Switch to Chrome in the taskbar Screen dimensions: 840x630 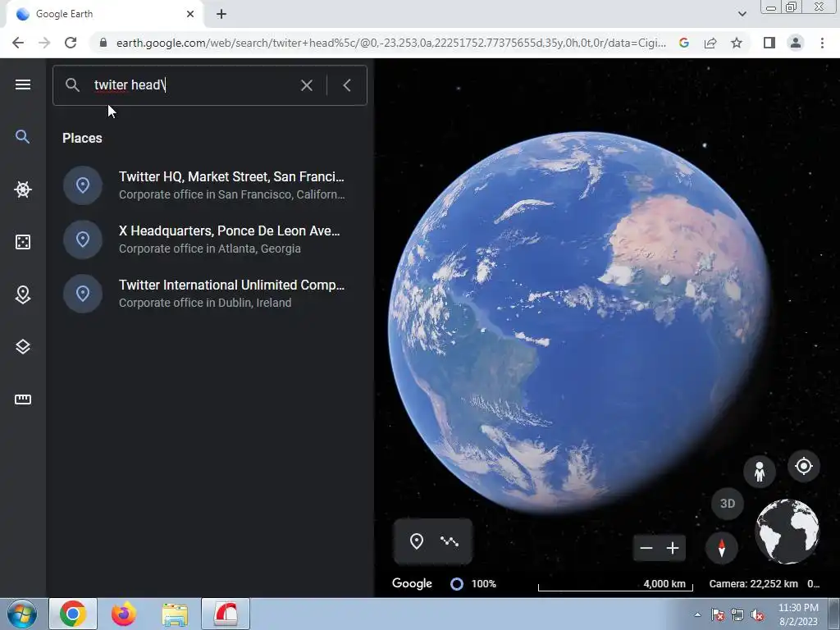(73, 614)
